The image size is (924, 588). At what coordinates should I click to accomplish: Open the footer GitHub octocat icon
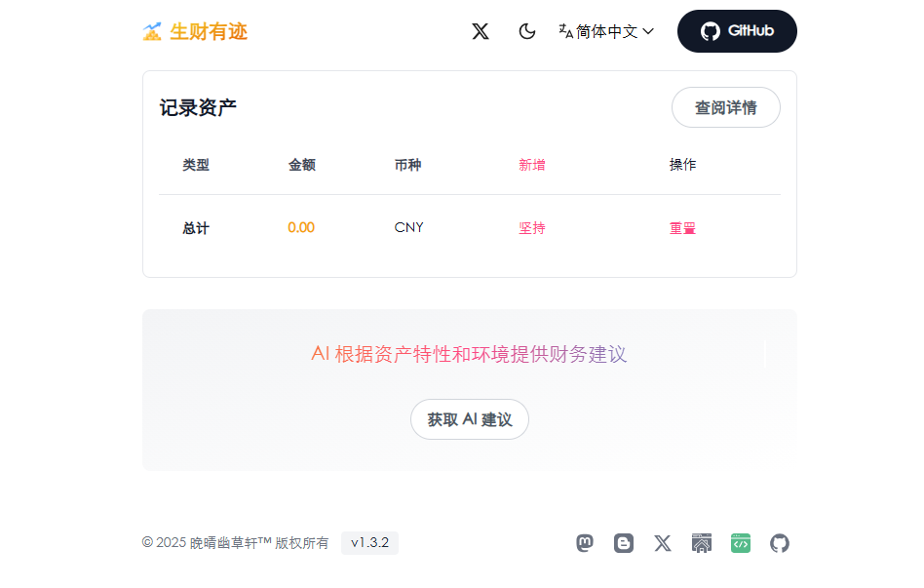[x=780, y=542]
